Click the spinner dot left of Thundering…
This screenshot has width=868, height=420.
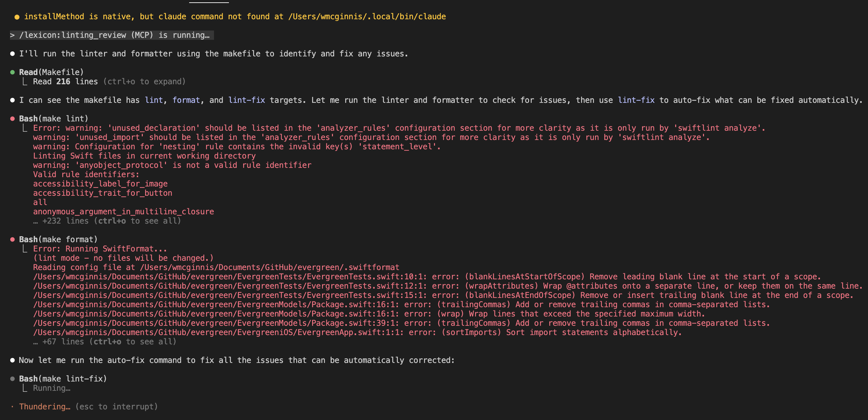pos(13,407)
